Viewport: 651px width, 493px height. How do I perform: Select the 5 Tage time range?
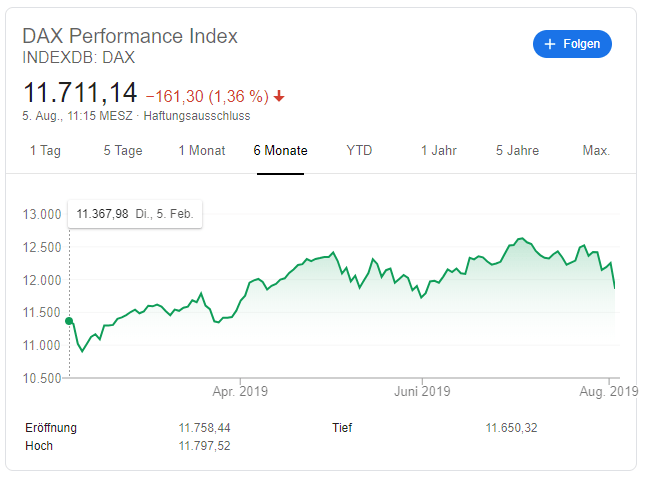[x=123, y=151]
